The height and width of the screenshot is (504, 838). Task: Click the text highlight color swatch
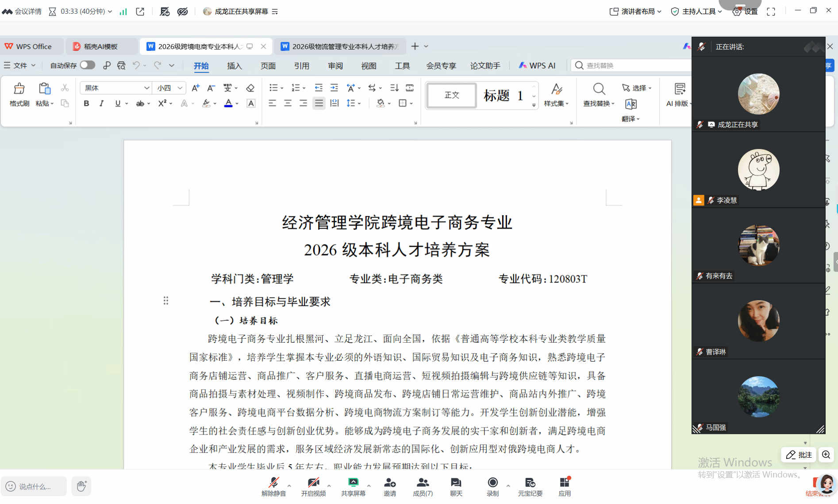click(206, 103)
